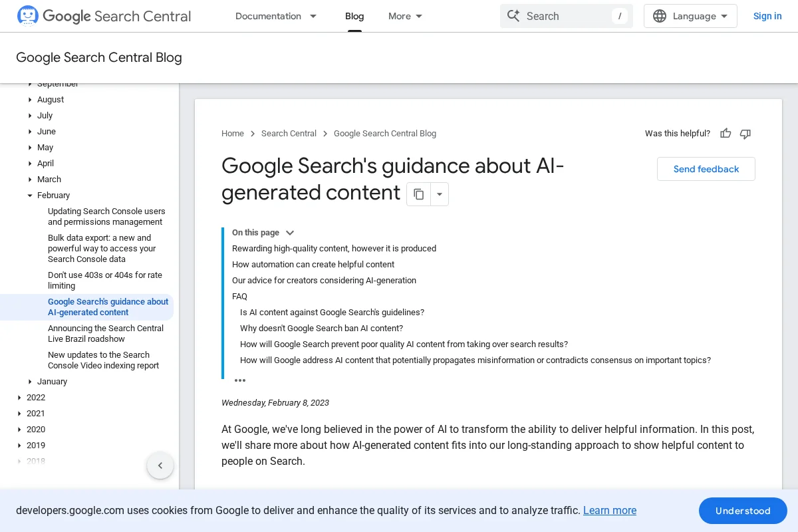Select Google Search's guidance about AI-generated content
Screen dimensions: 798x532
pyautogui.click(x=108, y=307)
